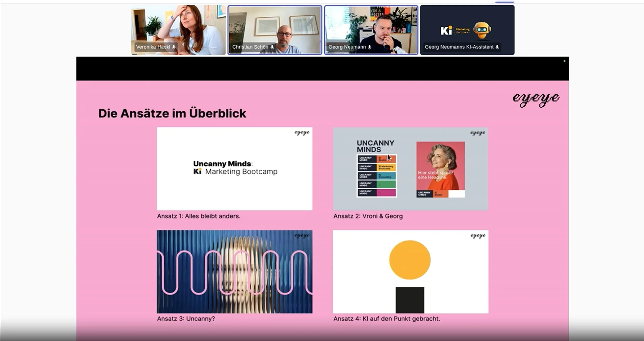
Task: Select Veronika Hackl's video tile
Action: tap(178, 30)
